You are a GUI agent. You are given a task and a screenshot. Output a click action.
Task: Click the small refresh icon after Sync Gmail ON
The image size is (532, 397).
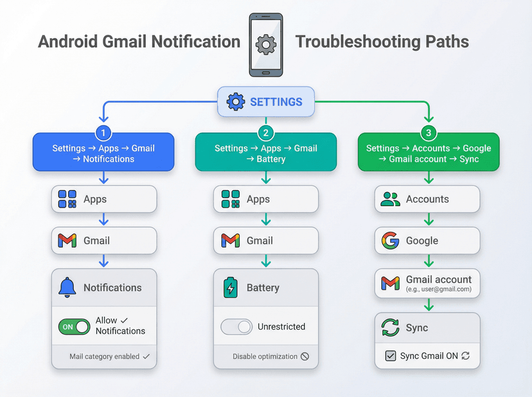pos(465,356)
